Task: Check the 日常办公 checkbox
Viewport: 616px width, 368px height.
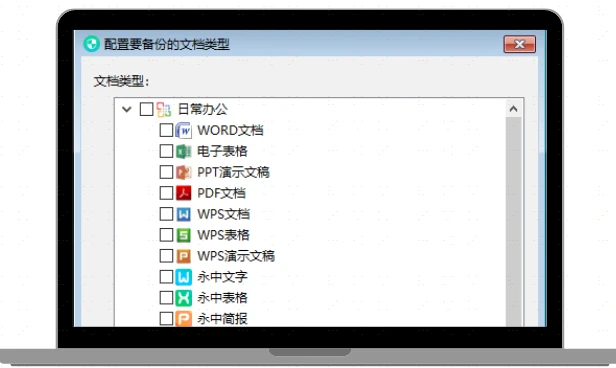Action: click(147, 109)
